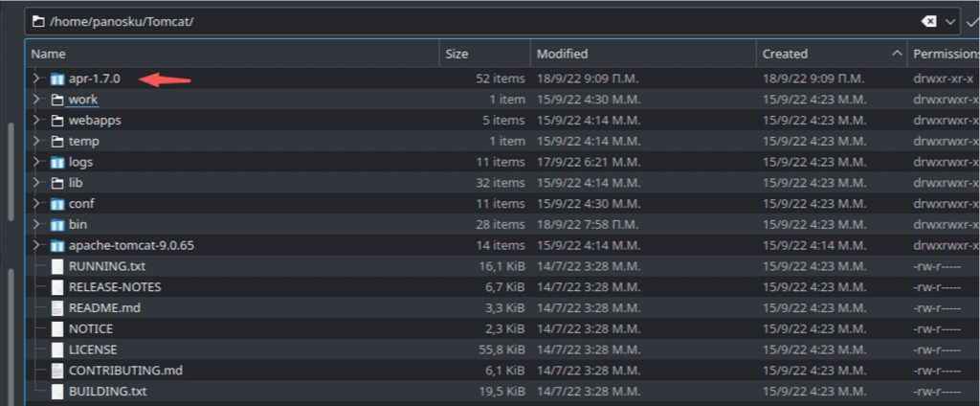Viewport: 980px width, 406px height.
Task: Sort by the Created column header
Action: click(832, 54)
